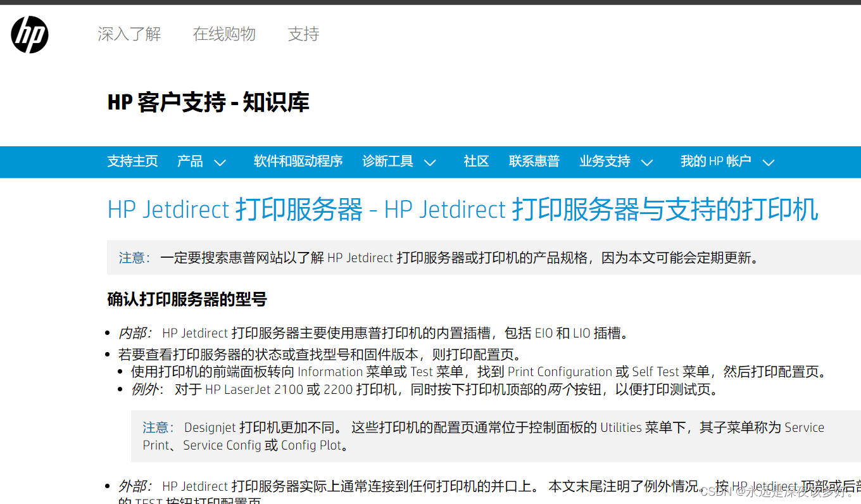Viewport: 861px width, 504px height.
Task: Expand the chevron next to 诊断工具
Action: pyautogui.click(x=430, y=163)
